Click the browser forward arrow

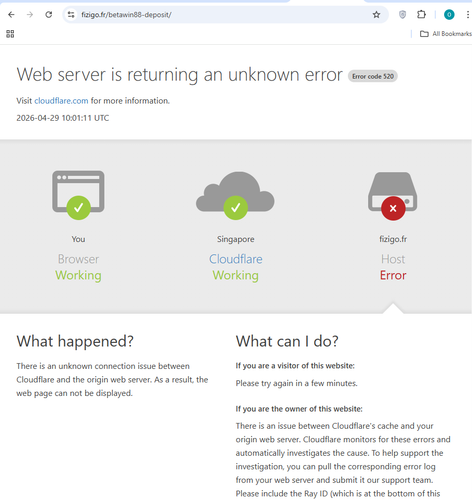(30, 15)
